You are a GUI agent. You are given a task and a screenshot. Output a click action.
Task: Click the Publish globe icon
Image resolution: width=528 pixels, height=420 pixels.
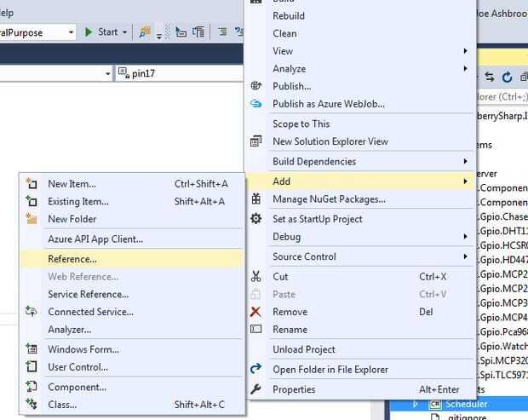pyautogui.click(x=256, y=86)
